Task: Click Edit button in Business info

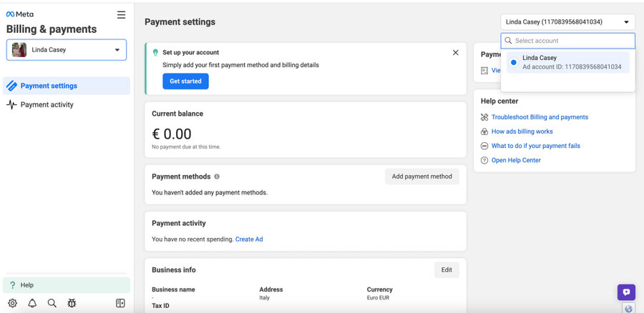Action: 447,270
